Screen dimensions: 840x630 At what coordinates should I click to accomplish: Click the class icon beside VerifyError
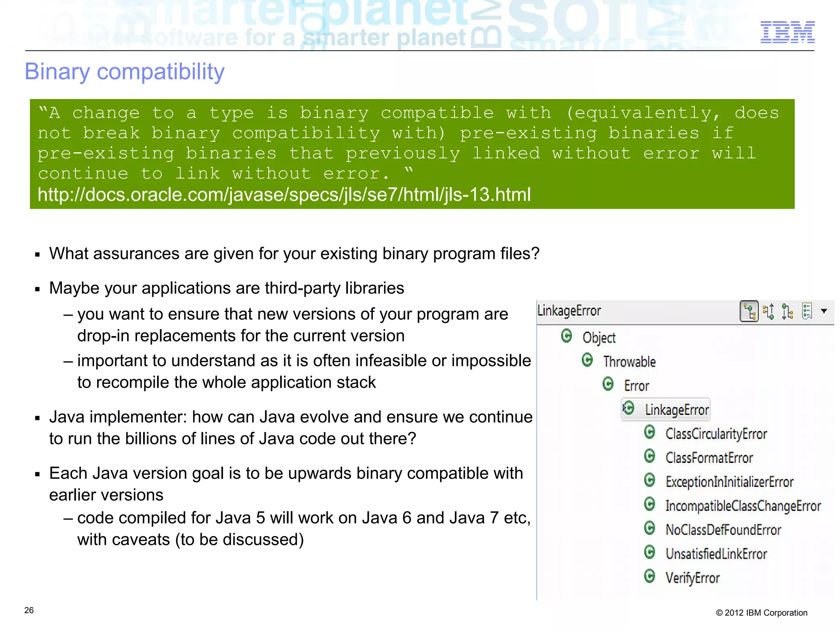[650, 576]
